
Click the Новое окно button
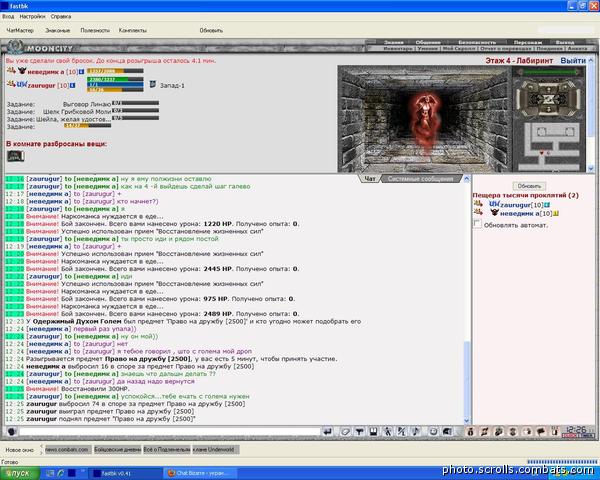[x=20, y=450]
